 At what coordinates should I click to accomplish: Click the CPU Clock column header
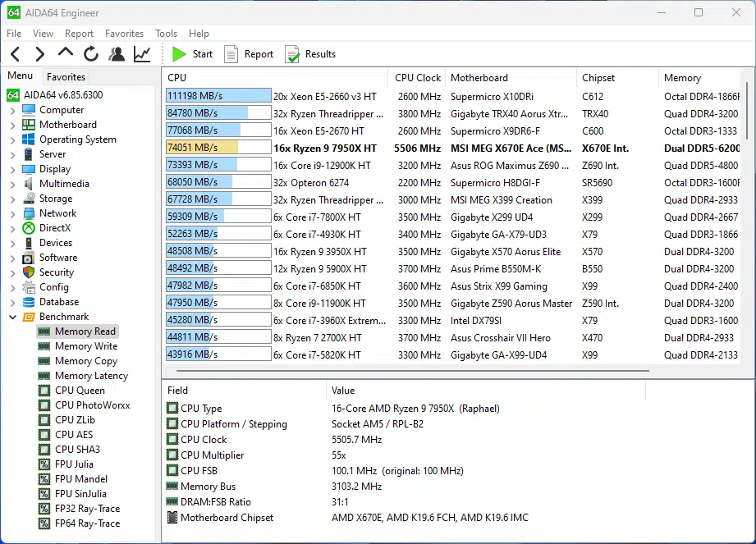pyautogui.click(x=417, y=78)
